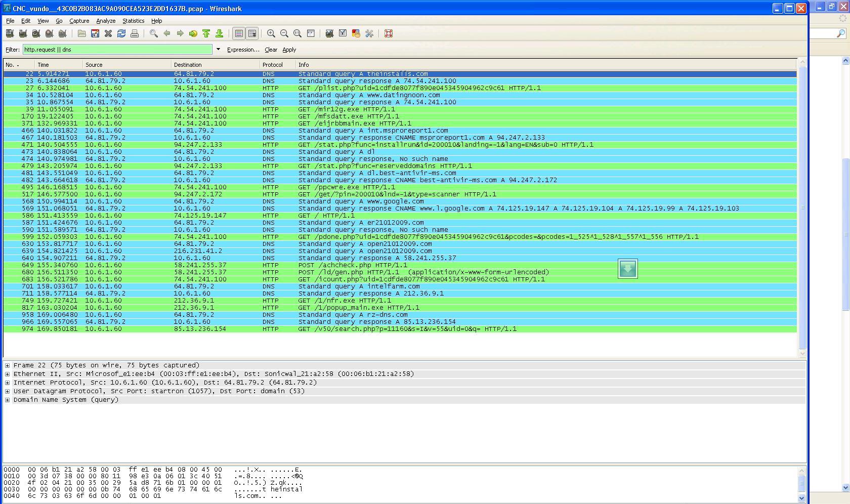Open the File menu

point(10,21)
